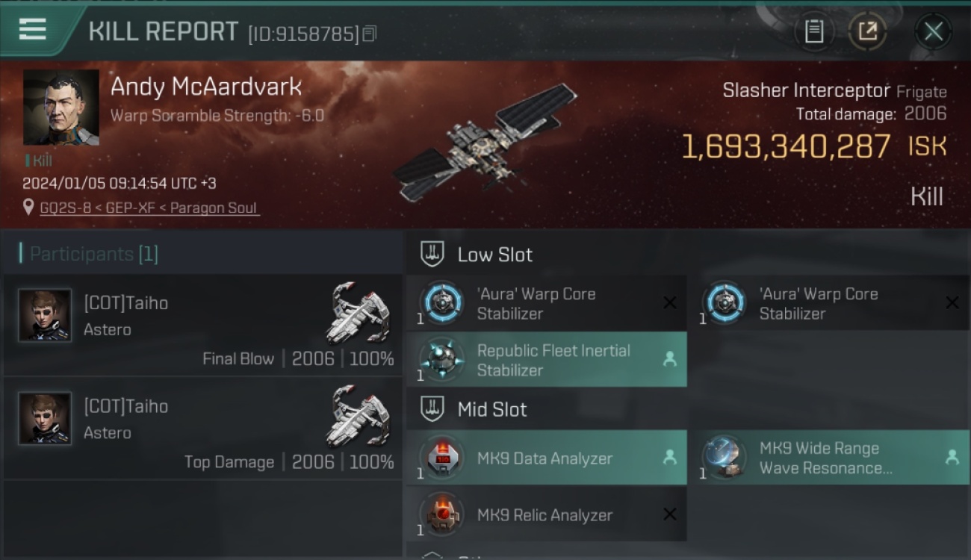The width and height of the screenshot is (971, 560).
Task: Click the MK9 Relic Analyzer module icon
Action: tap(442, 514)
